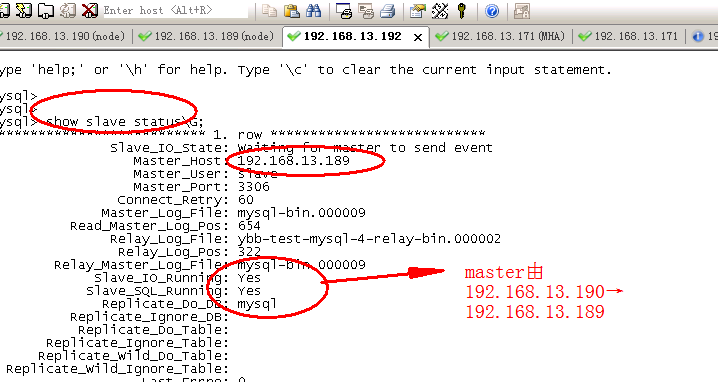Click the Master_Host value 192.168.13.189

pos(294,160)
